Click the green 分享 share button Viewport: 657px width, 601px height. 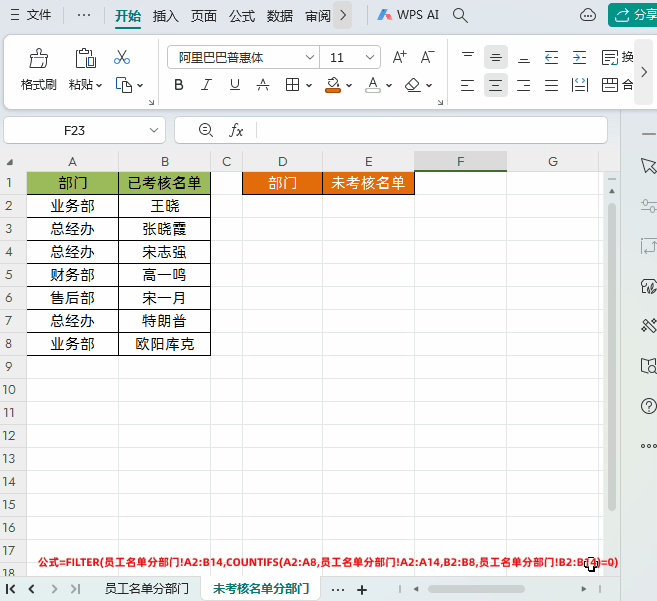634,15
